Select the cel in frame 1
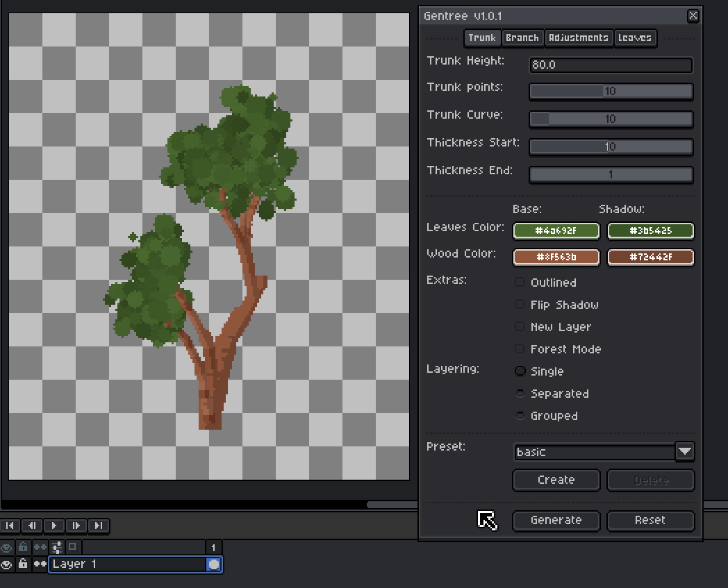The height and width of the screenshot is (588, 728). [214, 564]
